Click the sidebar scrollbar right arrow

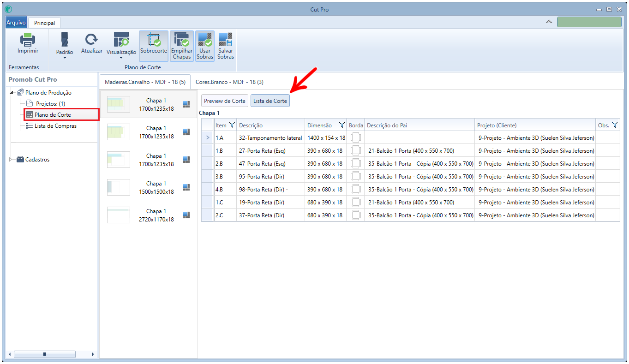coord(93,354)
